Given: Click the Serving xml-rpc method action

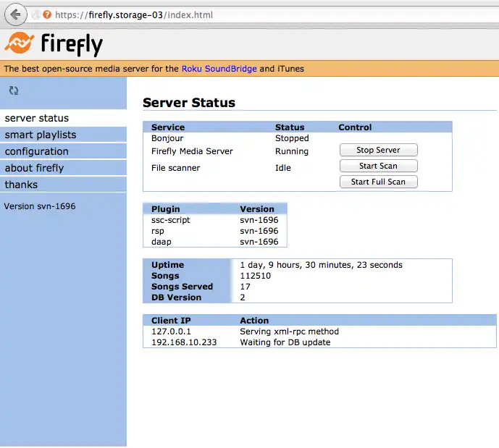Looking at the screenshot, I should coord(289,331).
